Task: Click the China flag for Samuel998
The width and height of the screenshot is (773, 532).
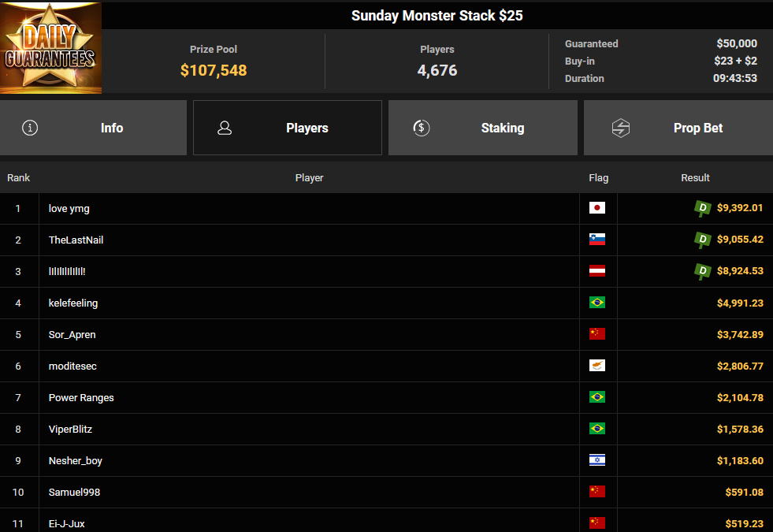Action: (597, 492)
